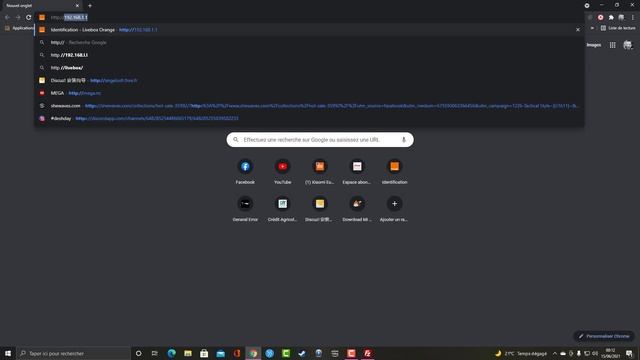Click Ajouter un raccourci plus tile

394,209
